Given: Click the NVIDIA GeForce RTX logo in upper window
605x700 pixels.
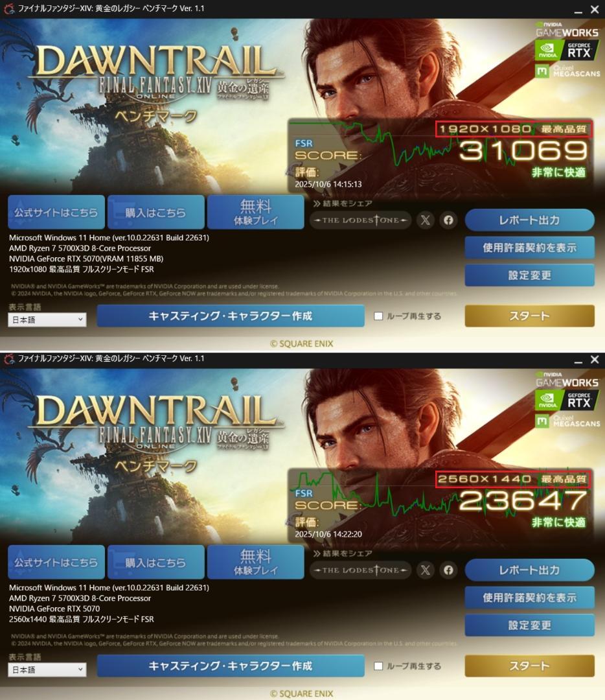Looking at the screenshot, I should pos(567,51).
